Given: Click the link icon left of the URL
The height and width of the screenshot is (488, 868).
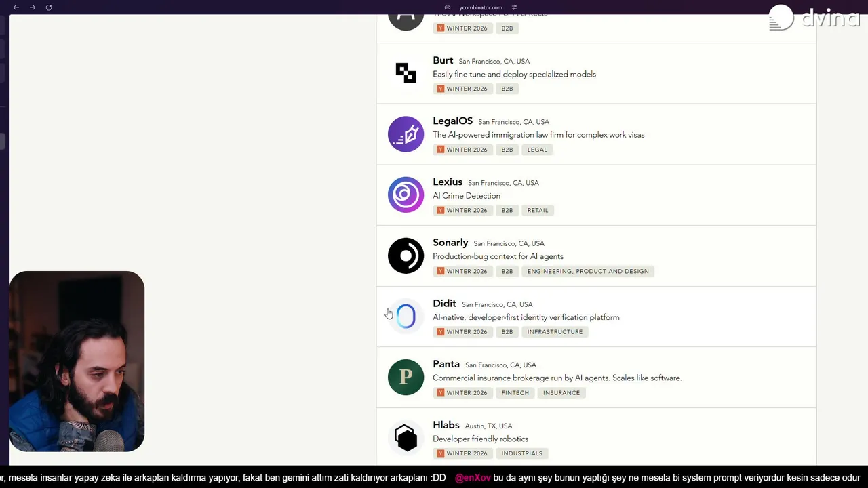Looking at the screenshot, I should [x=448, y=7].
